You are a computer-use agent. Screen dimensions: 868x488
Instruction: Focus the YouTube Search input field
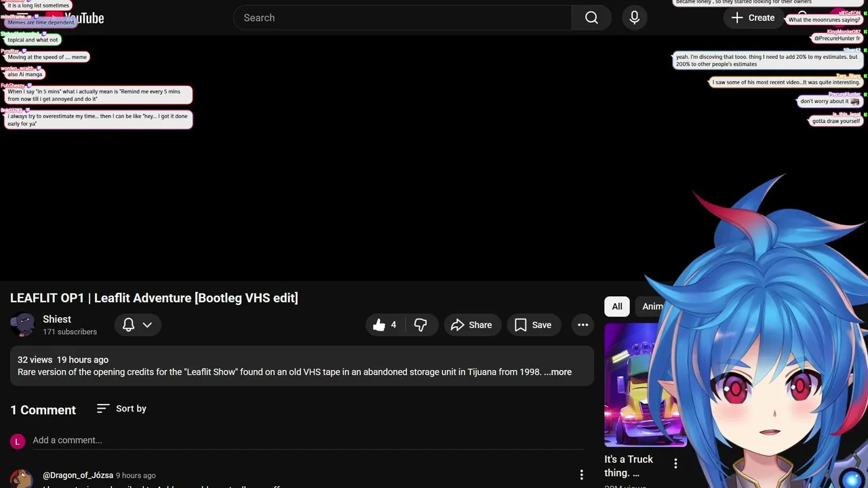403,18
